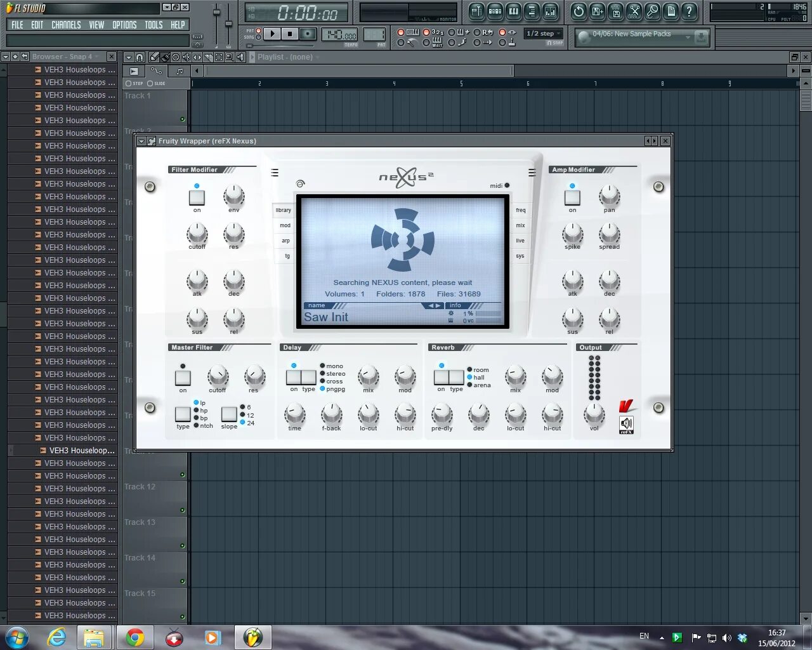This screenshot has width=812, height=650.
Task: Toggle the Delay on button
Action: [294, 377]
